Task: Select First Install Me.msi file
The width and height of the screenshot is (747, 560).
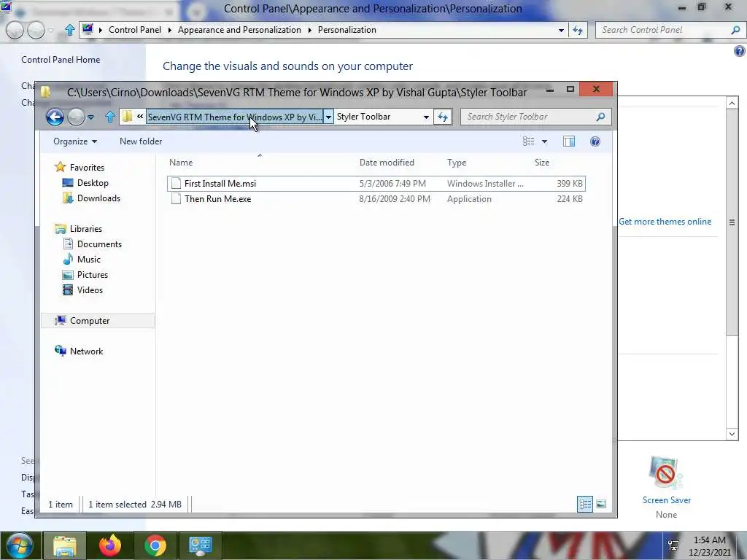Action: pos(376,183)
